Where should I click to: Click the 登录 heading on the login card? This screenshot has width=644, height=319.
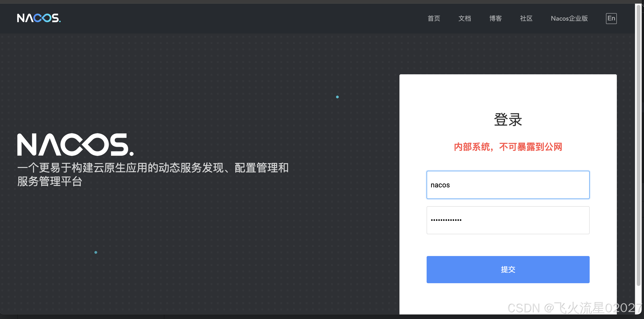[508, 120]
